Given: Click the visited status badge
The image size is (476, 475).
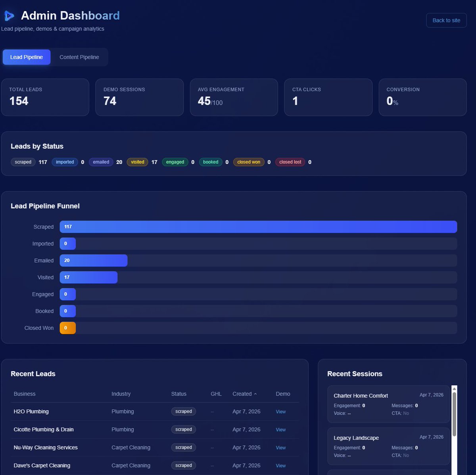Looking at the screenshot, I should [138, 162].
